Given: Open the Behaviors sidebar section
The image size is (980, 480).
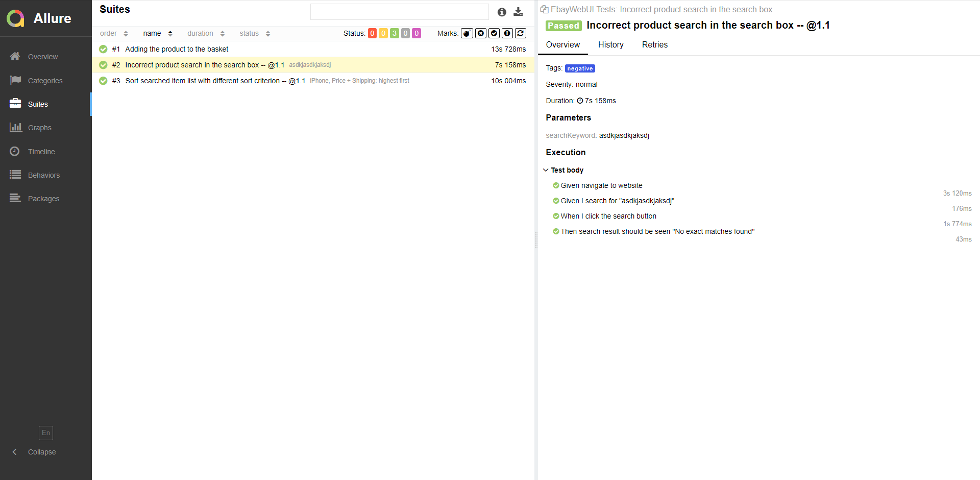Looking at the screenshot, I should coord(44,175).
